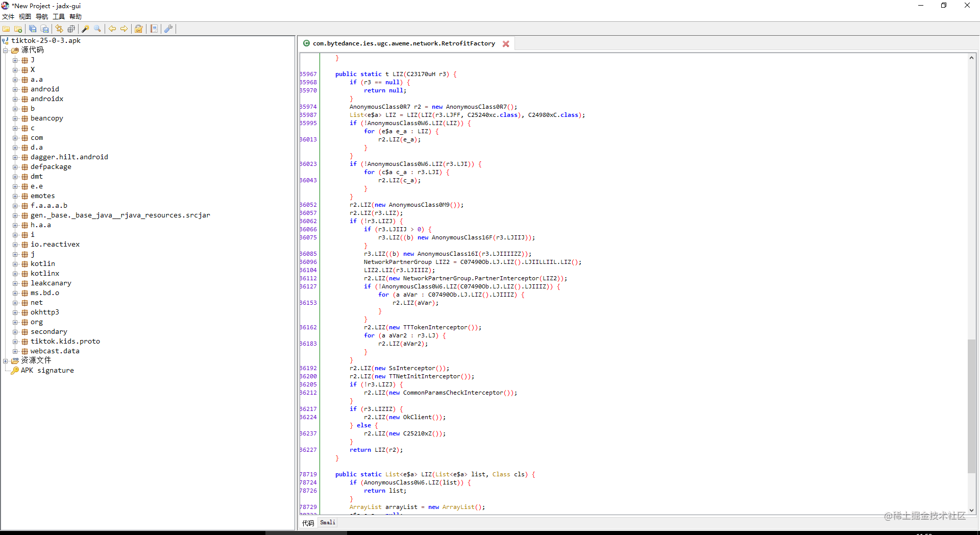Click line number 36162 in the gutter
This screenshot has width=980, height=535.
pos(308,328)
